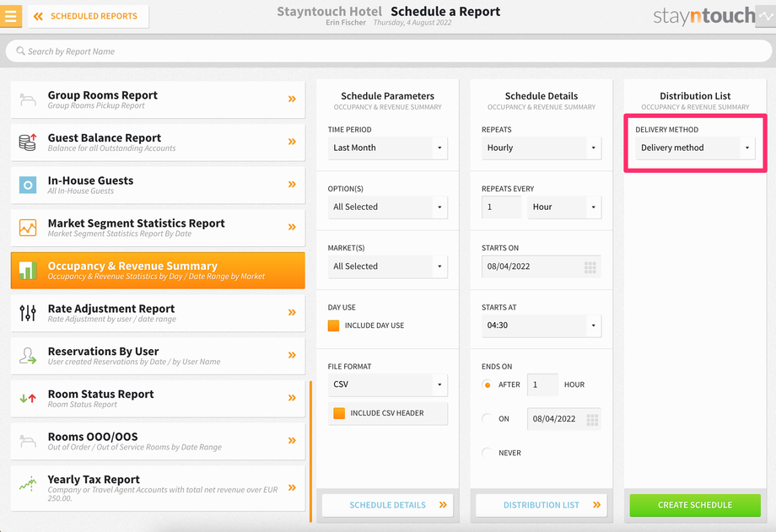Open the File Format CSV dropdown
Viewport: 776px width, 532px height.
(387, 384)
